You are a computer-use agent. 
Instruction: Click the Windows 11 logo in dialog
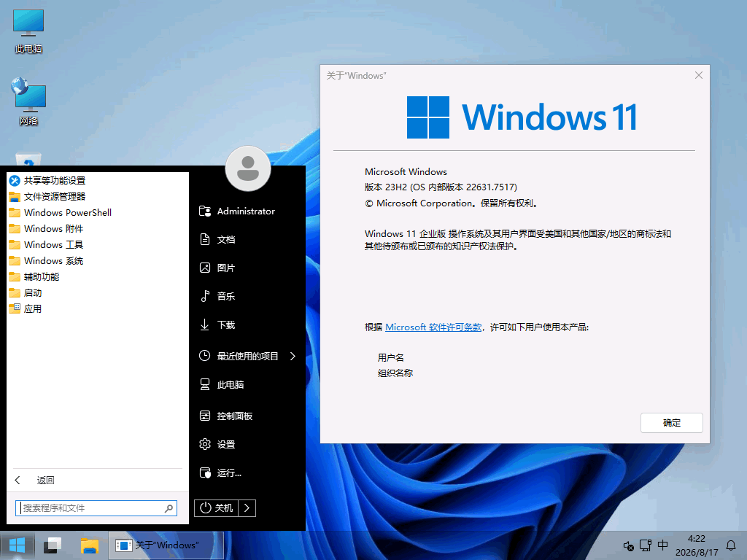522,117
